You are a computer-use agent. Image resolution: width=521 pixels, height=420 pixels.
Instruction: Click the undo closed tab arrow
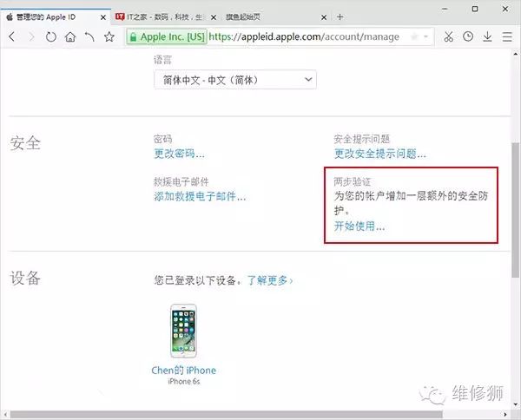89,36
